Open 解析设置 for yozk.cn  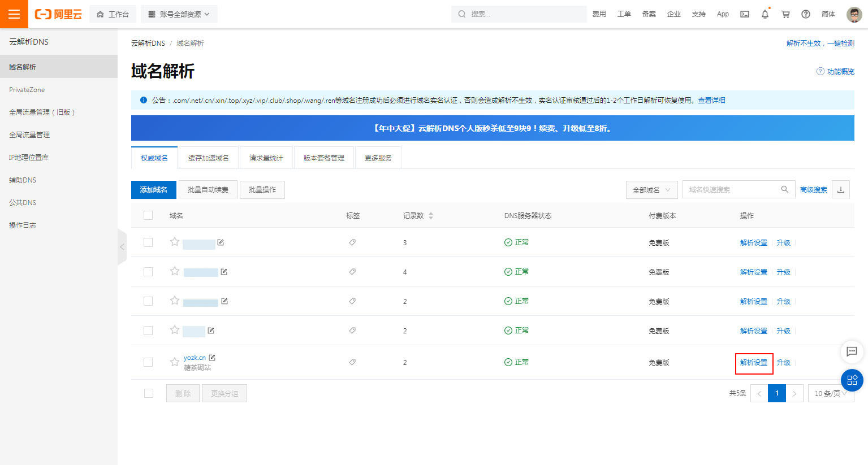753,362
